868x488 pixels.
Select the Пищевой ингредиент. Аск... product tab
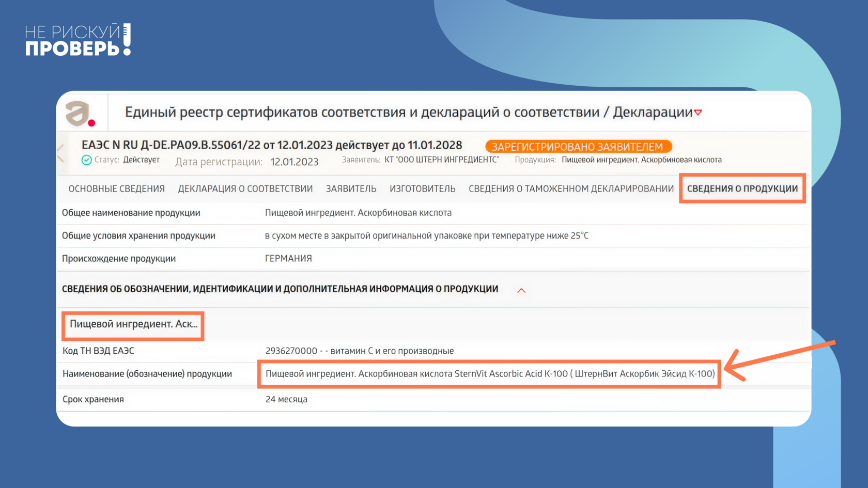tap(134, 324)
